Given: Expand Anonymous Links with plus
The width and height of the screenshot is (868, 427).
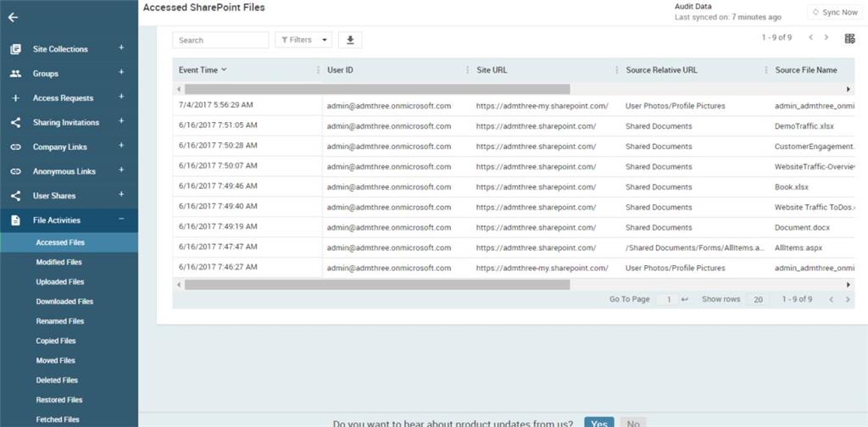Looking at the screenshot, I should pos(121,170).
